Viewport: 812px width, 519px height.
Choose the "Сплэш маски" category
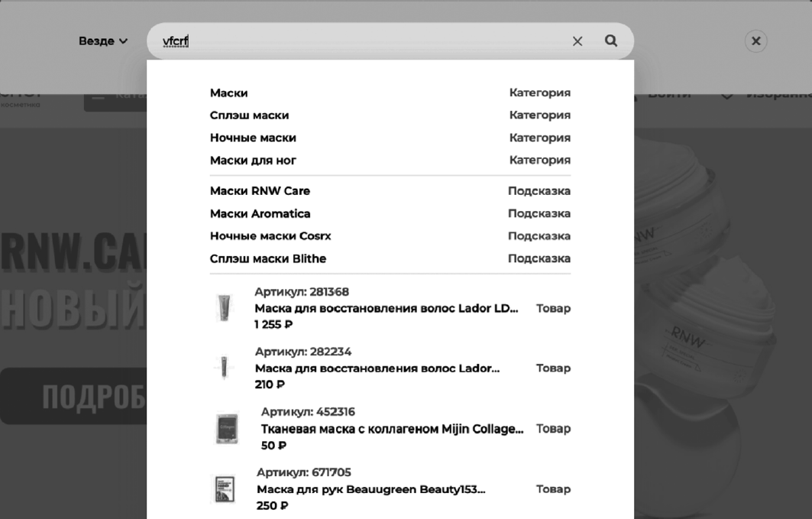(x=249, y=115)
